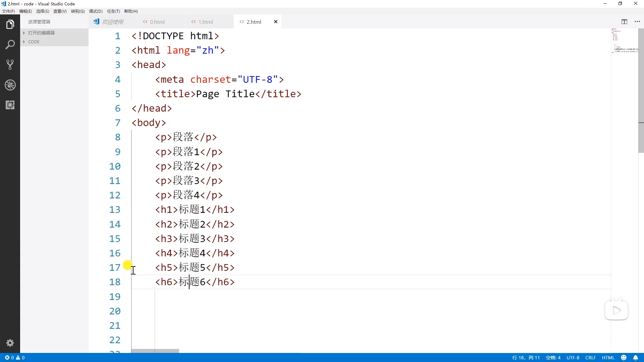Open the Source Control view
Viewport: 644px width, 362px height.
point(10,65)
